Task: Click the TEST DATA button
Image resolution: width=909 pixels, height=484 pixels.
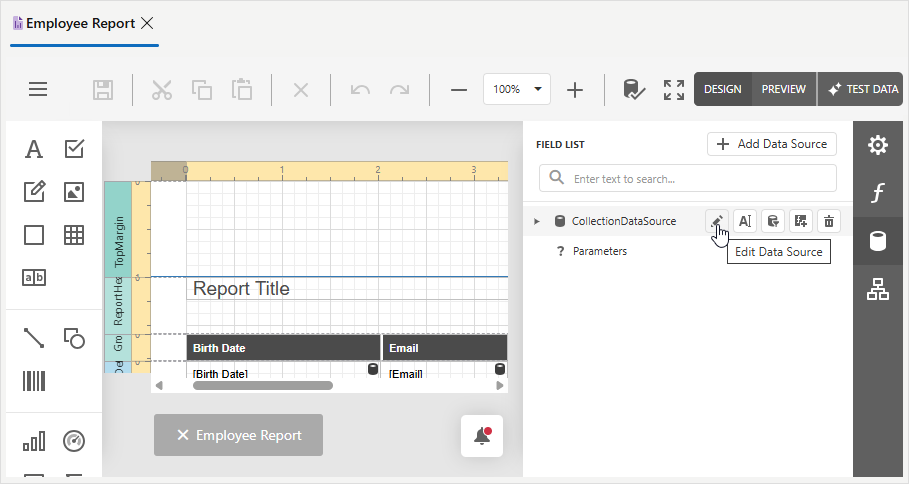Action: tap(861, 89)
